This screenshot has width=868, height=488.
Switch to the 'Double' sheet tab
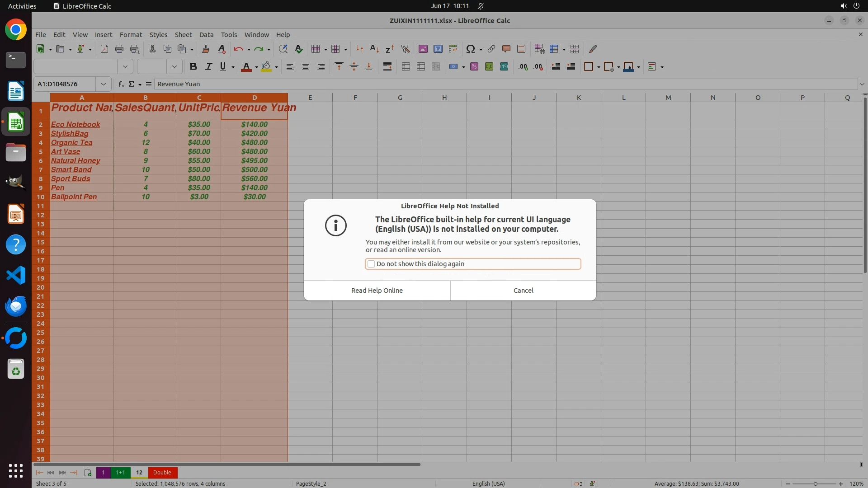tap(162, 473)
